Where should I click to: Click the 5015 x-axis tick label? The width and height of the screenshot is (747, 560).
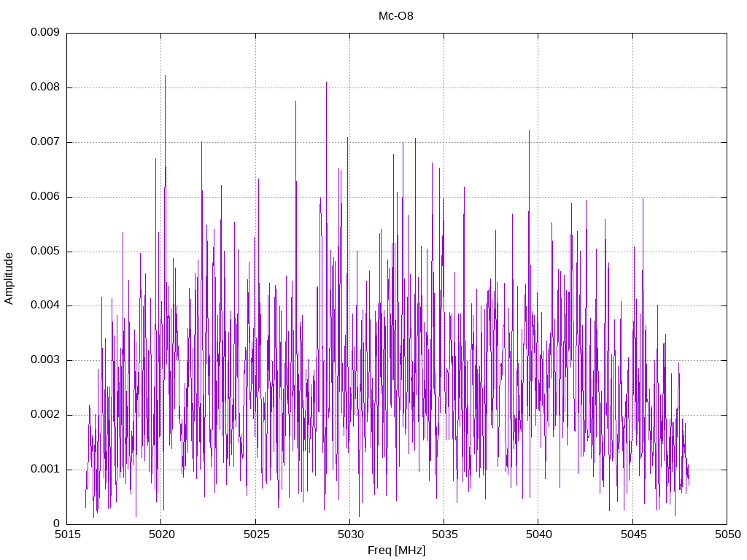[68, 534]
